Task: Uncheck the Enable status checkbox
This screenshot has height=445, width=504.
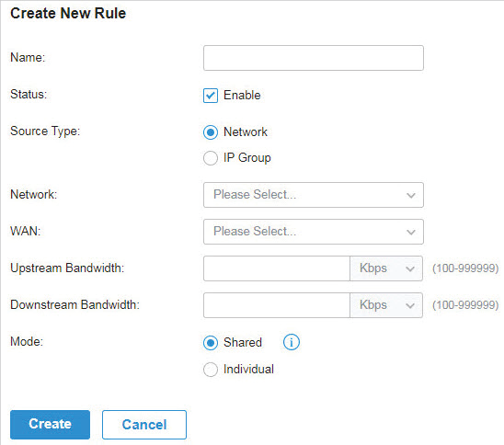Action: (211, 96)
